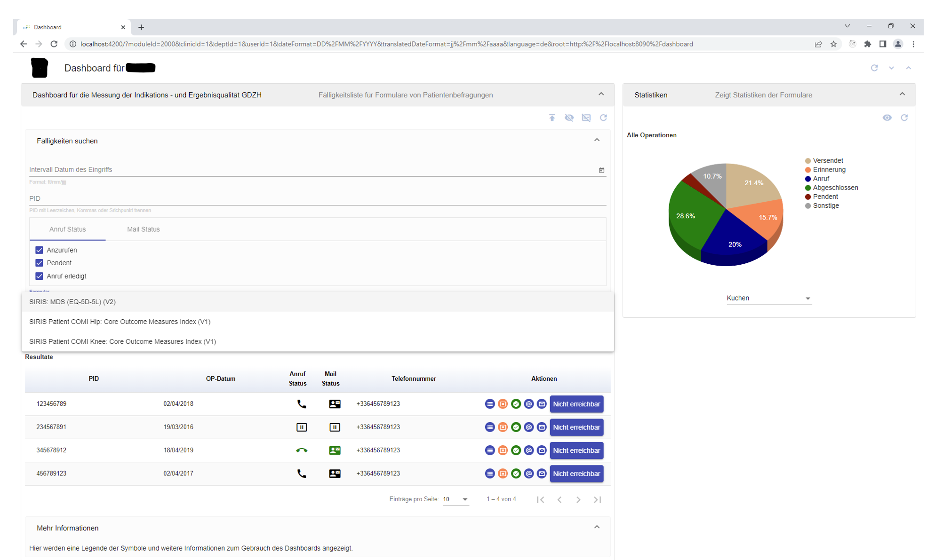Open the list action for PID 456789123
Image resolution: width=935 pixels, height=560 pixels.
click(490, 473)
